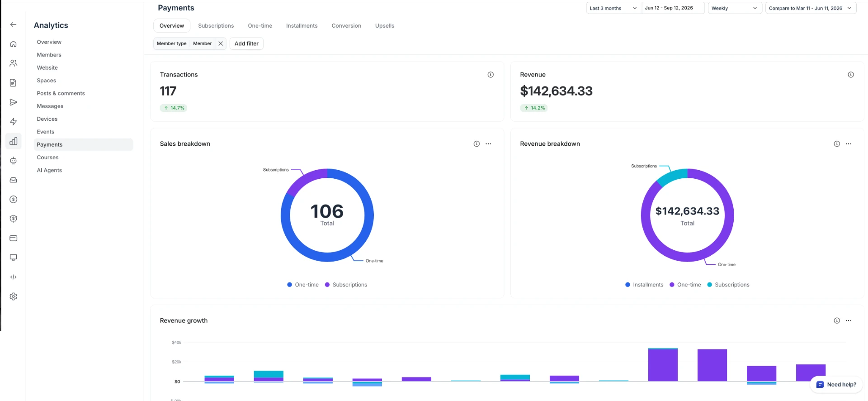Open AI Agents analytics in sidebar
The width and height of the screenshot is (868, 401).
(50, 170)
